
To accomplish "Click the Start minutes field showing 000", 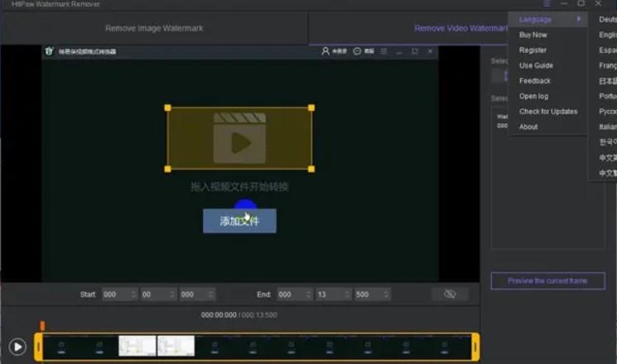I will [x=119, y=295].
